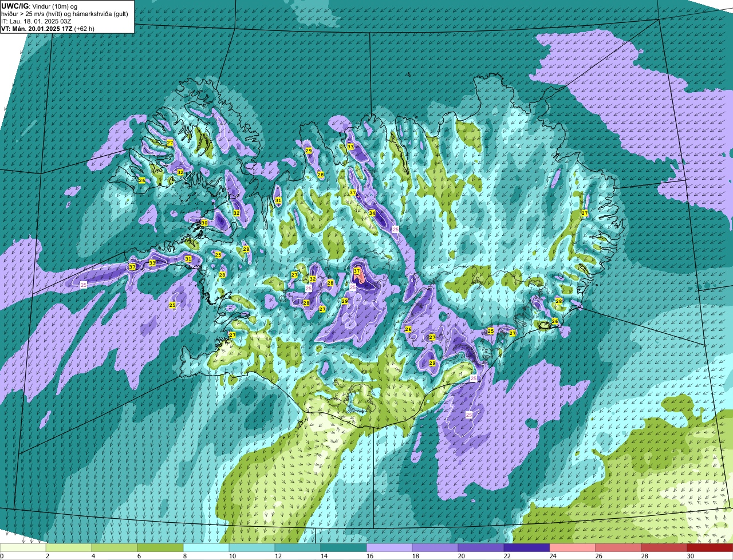Click the 10–12 m/s legend color swatch
The height and width of the screenshot is (560, 733).
(252, 547)
